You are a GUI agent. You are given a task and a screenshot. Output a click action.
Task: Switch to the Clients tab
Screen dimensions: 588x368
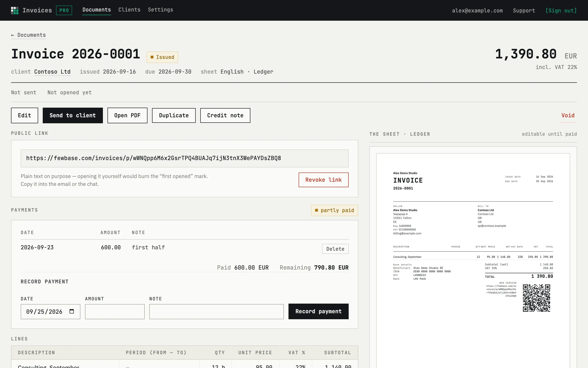(x=129, y=10)
